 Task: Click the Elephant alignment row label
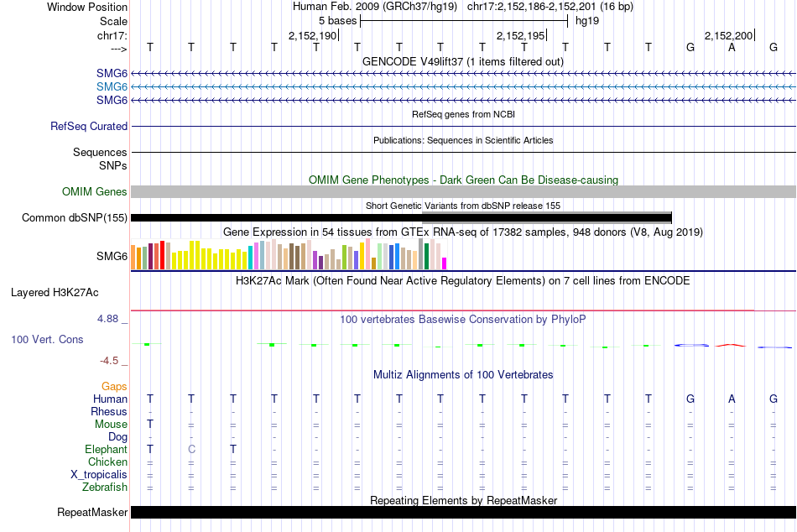point(107,449)
